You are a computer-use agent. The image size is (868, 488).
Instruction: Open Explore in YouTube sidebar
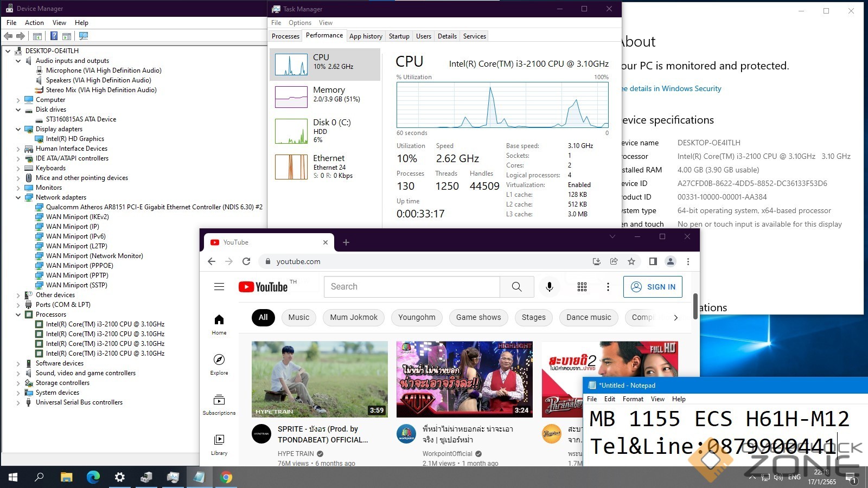click(x=219, y=364)
